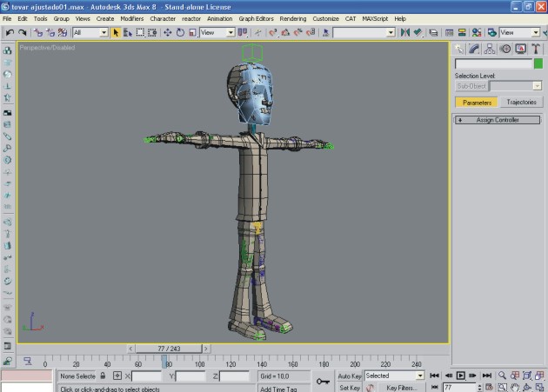Activate the Select Object arrow tool

point(116,32)
